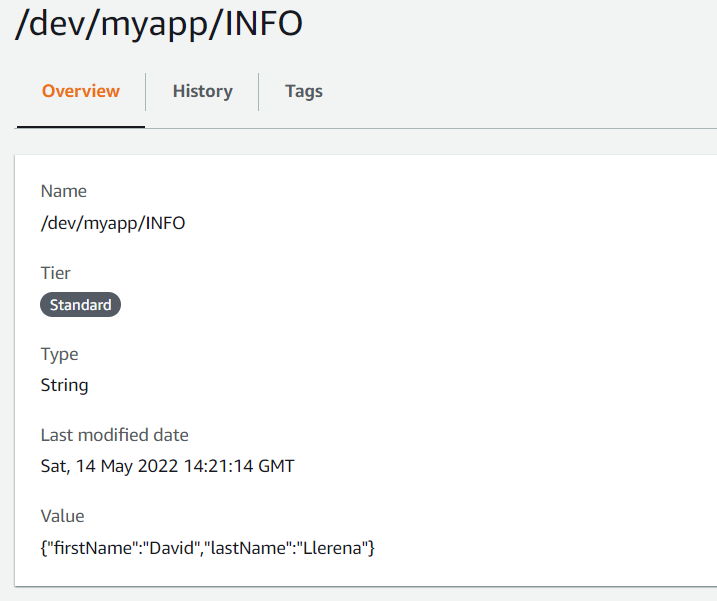
Task: Click the Tier field label
Action: 55,273
